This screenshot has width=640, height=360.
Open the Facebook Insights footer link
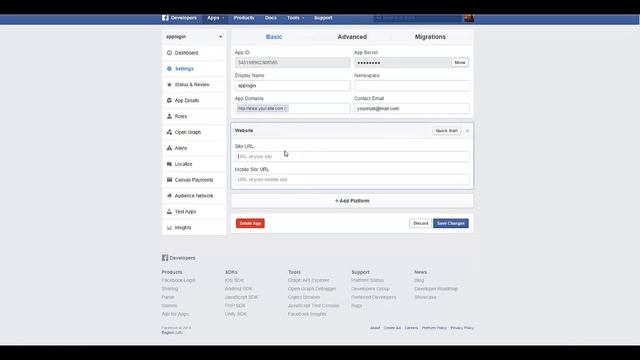(307, 314)
